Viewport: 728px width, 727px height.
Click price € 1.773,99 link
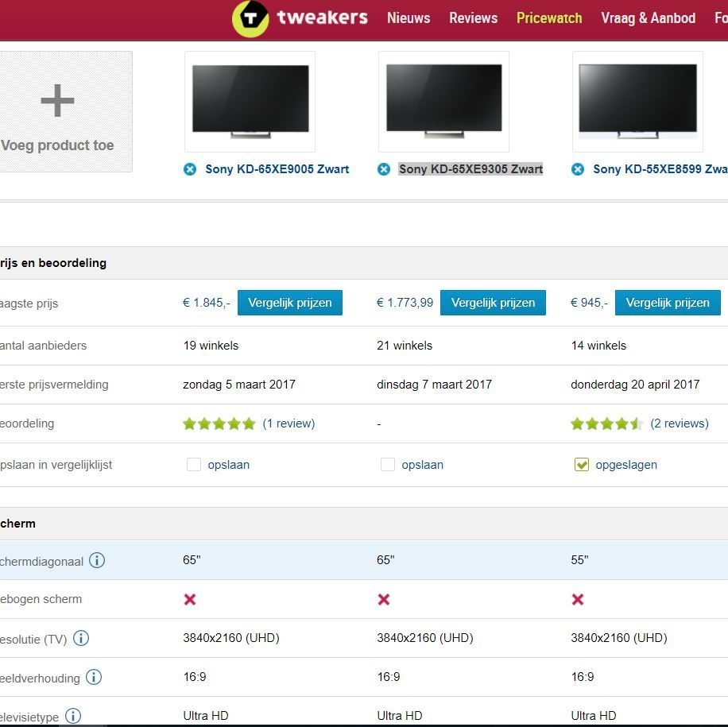click(405, 303)
